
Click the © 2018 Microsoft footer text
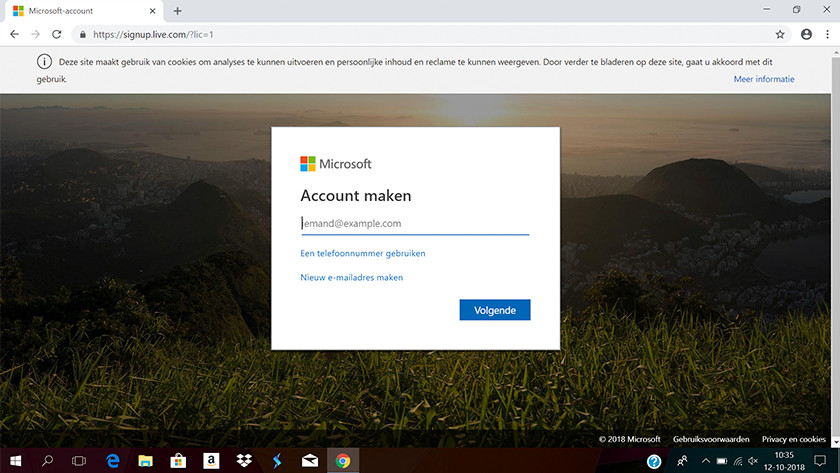[629, 439]
